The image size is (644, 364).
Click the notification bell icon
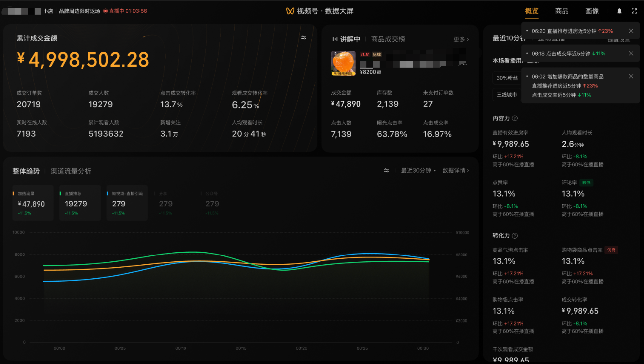619,11
